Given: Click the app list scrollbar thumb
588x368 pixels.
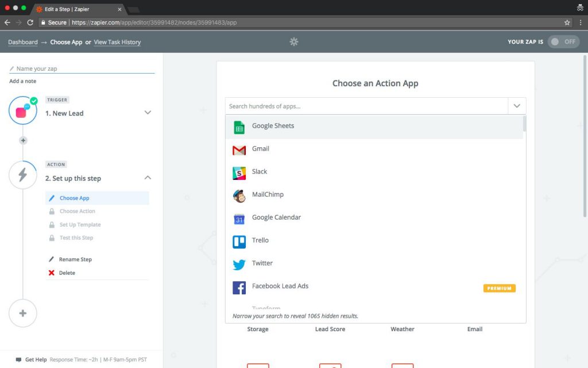Looking at the screenshot, I should 524,124.
